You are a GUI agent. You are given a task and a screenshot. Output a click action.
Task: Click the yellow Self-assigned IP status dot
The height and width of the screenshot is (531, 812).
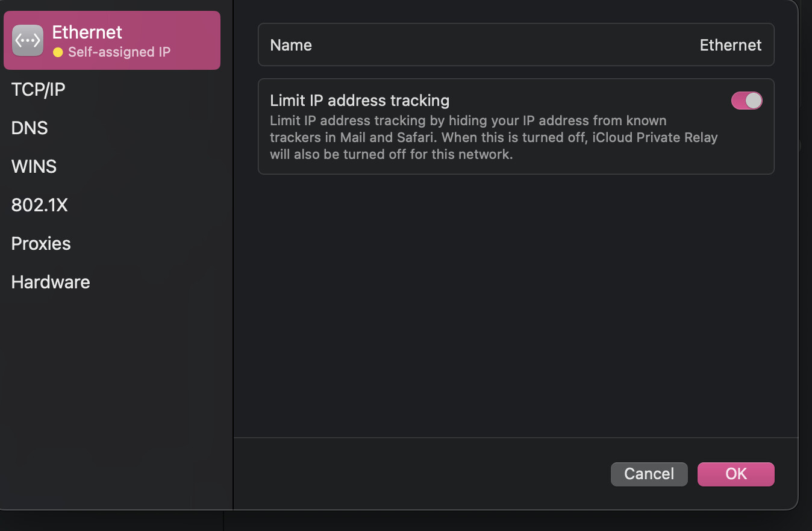pos(58,52)
